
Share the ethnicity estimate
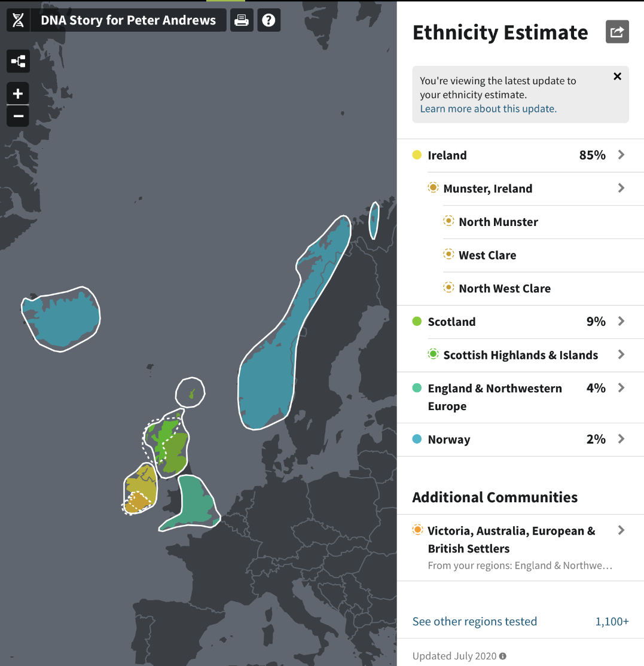pos(617,32)
